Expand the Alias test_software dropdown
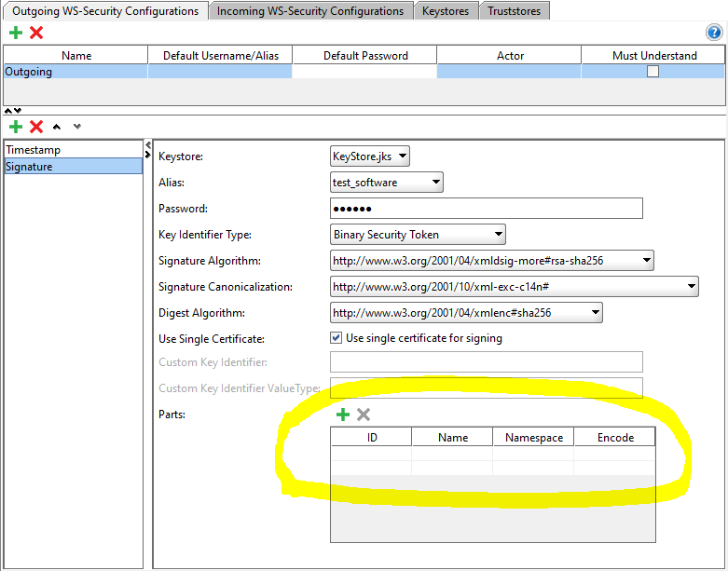Viewport: 728px width, 571px height. click(x=387, y=183)
